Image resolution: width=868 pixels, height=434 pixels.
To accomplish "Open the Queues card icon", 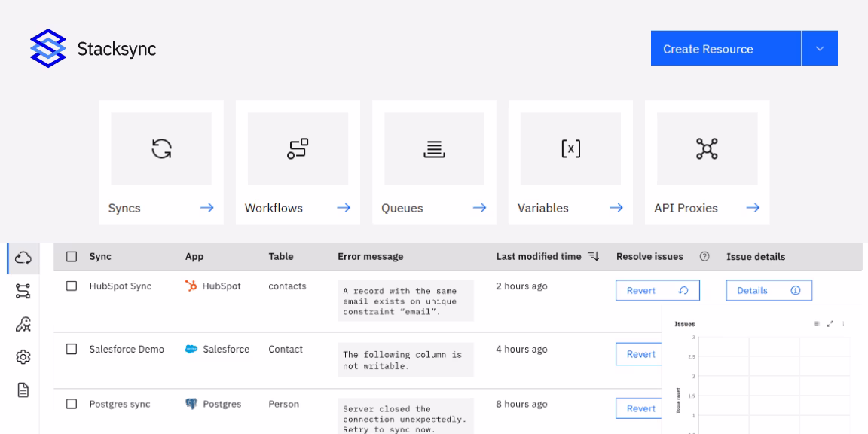I will tap(434, 149).
